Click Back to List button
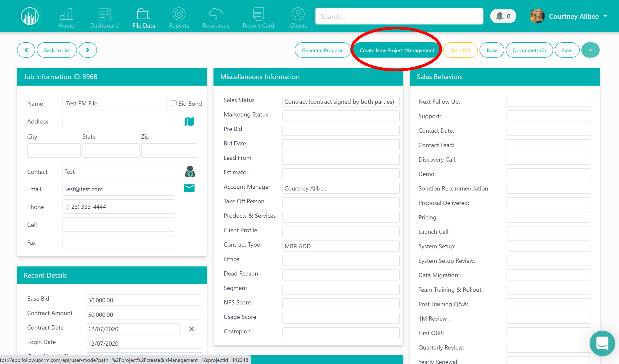The width and height of the screenshot is (619, 364). [x=57, y=50]
